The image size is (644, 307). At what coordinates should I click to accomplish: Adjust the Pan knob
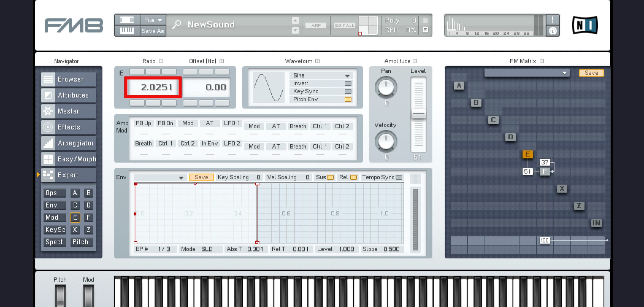click(x=386, y=87)
